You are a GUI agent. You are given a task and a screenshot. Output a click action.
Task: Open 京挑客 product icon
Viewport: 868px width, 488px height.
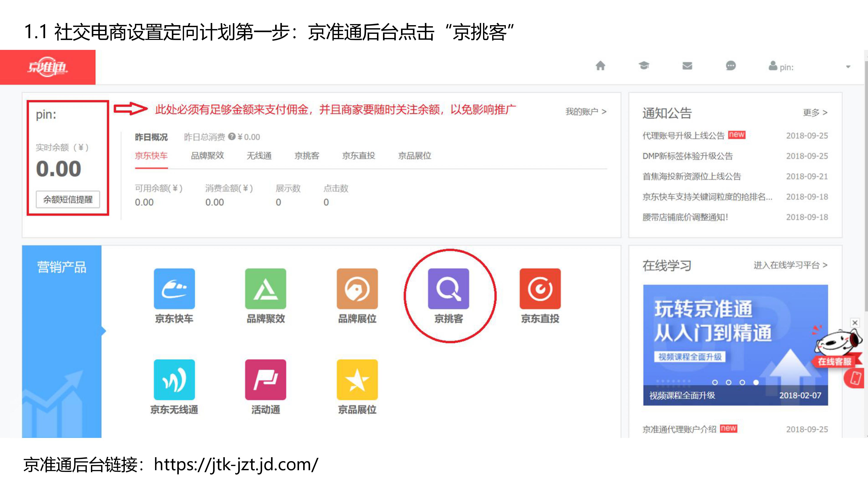(449, 289)
